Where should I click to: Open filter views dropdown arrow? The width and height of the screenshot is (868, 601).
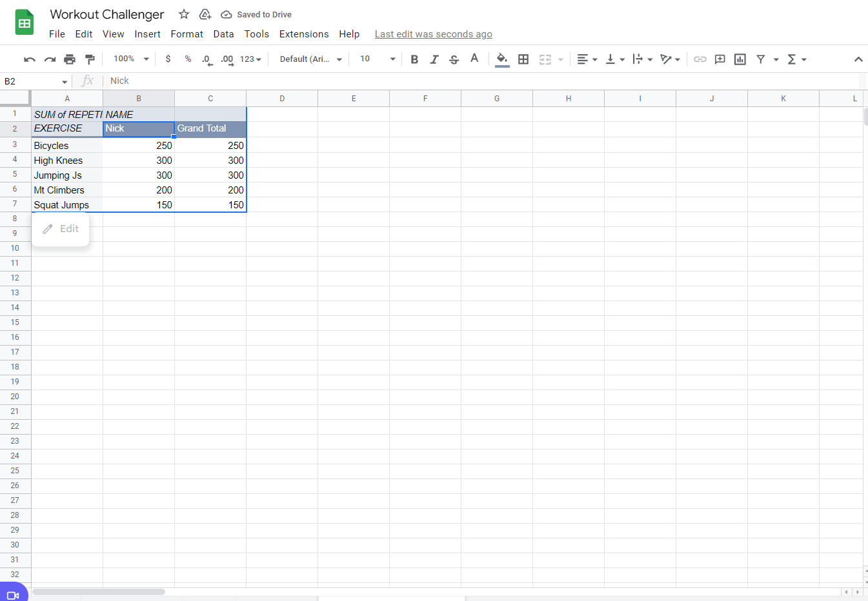pyautogui.click(x=776, y=59)
